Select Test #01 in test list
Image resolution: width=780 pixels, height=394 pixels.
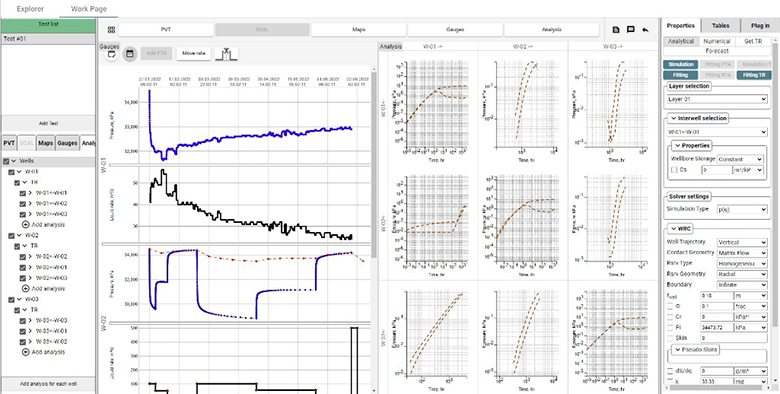(x=48, y=39)
